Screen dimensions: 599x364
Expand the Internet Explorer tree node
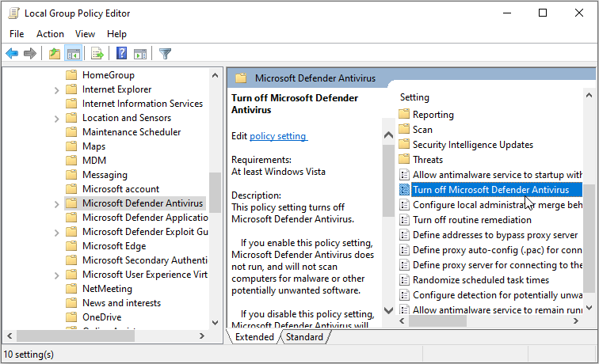pos(56,90)
